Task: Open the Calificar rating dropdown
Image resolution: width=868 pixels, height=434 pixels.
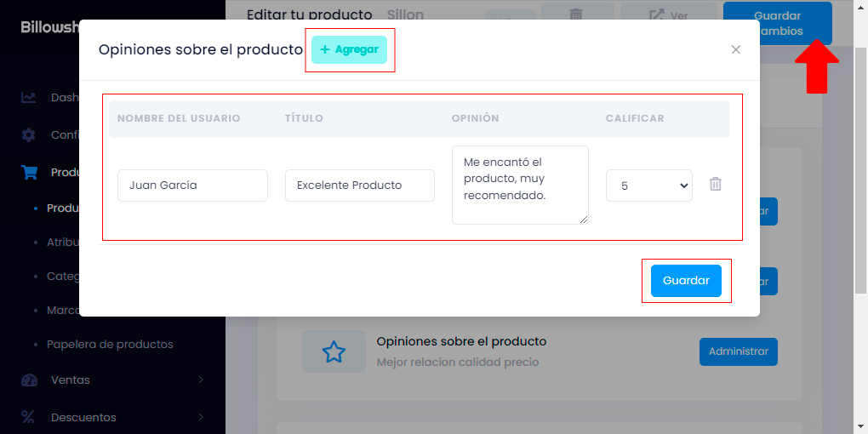Action: [648, 186]
